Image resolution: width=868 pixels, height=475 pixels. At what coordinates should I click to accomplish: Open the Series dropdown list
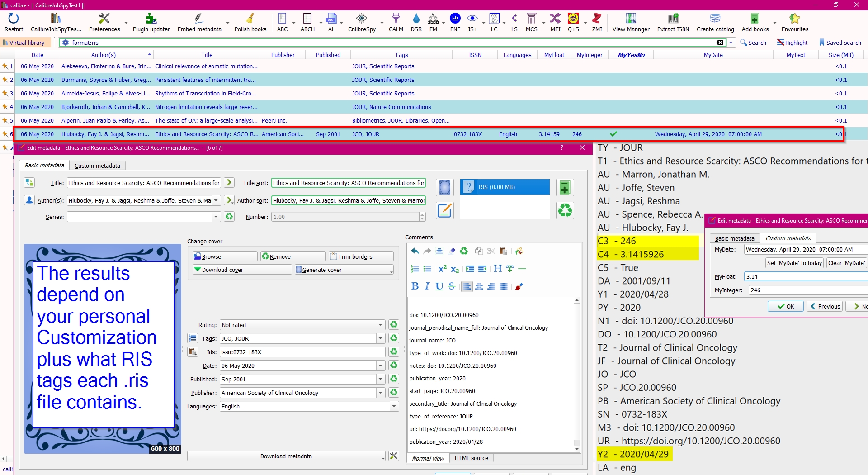coord(216,217)
